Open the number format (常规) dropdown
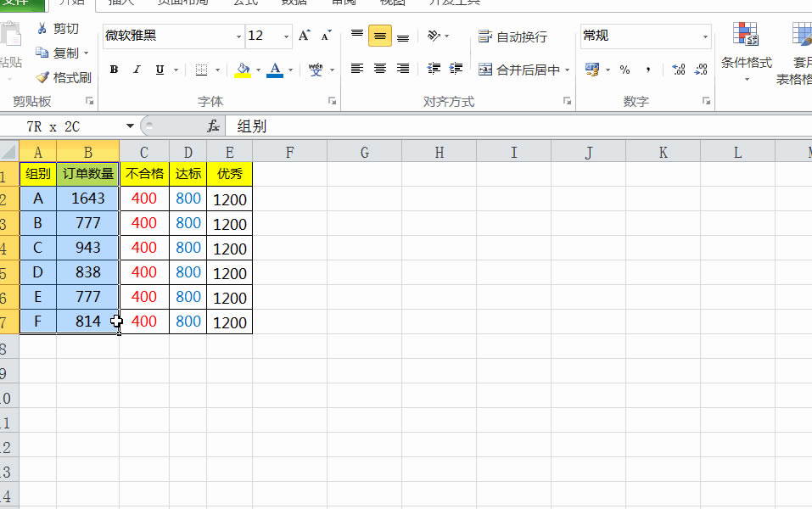This screenshot has height=509, width=812. pyautogui.click(x=706, y=36)
